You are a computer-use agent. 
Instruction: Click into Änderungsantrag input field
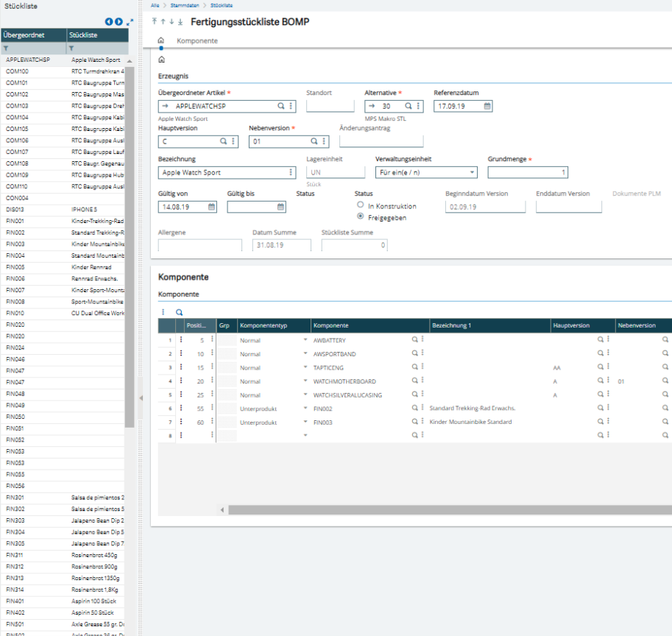tap(381, 141)
